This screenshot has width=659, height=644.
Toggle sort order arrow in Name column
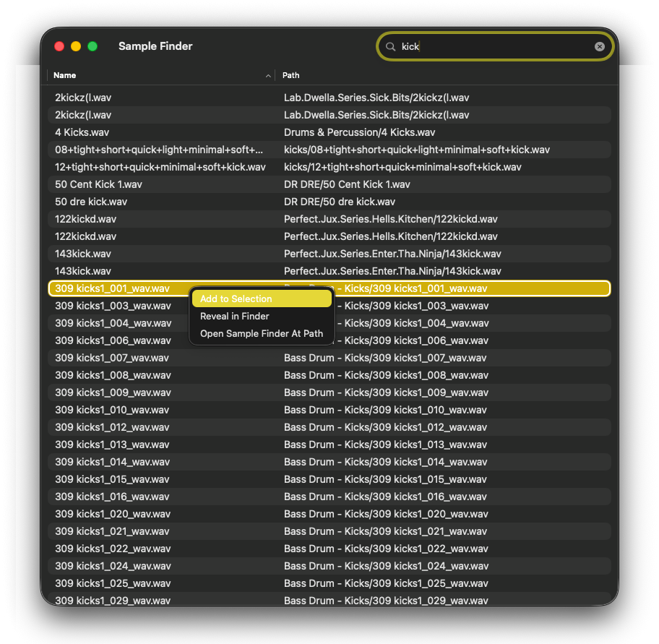tap(268, 75)
